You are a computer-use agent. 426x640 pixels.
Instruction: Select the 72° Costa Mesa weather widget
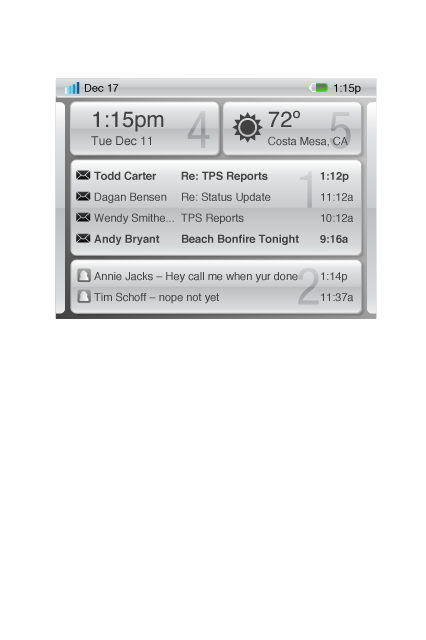[x=292, y=129]
